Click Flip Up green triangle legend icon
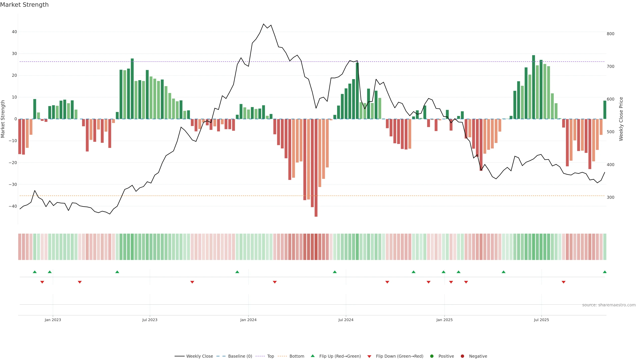 click(312, 356)
